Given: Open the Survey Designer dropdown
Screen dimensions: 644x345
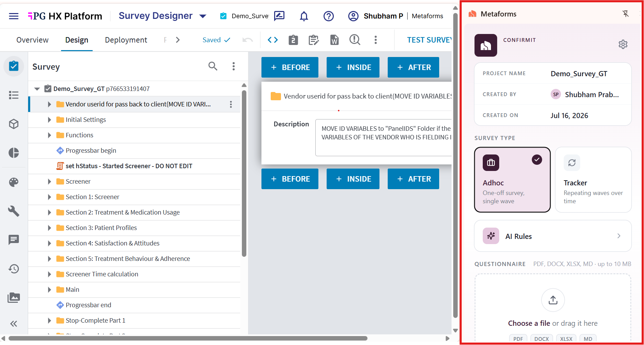Looking at the screenshot, I should 203,16.
